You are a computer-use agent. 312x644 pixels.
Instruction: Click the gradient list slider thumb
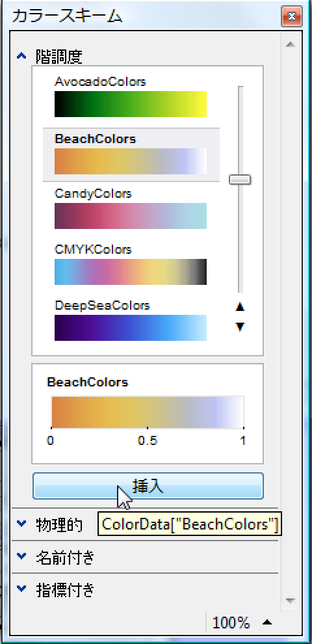pos(240,180)
